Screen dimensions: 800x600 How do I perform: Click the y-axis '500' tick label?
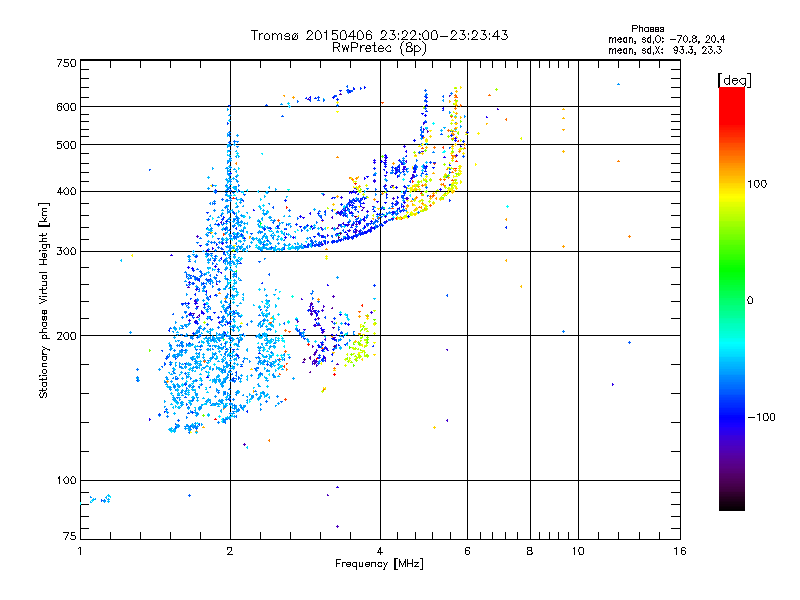click(66, 145)
